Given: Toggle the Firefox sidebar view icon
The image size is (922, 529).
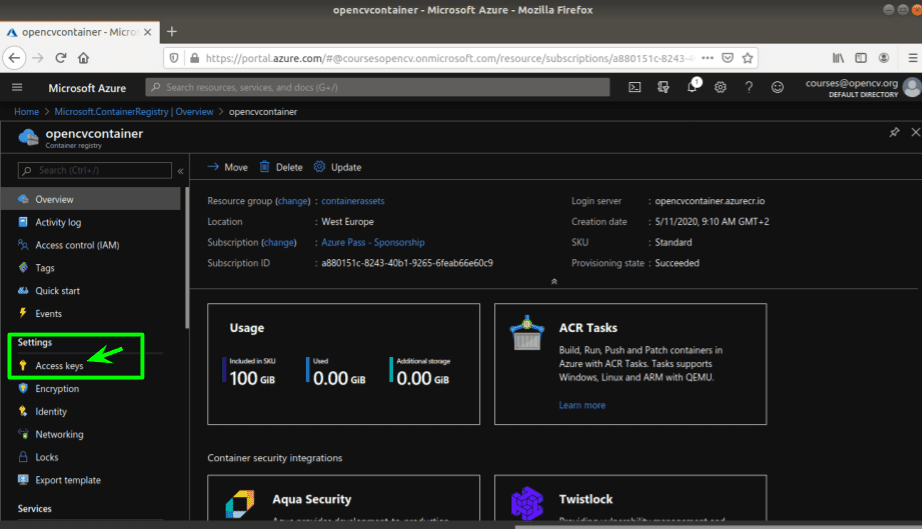Looking at the screenshot, I should click(861, 58).
